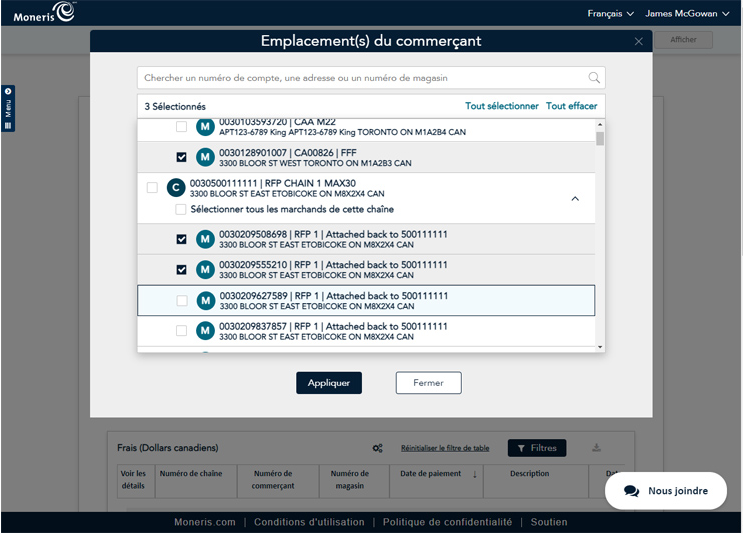Click M icon for account 0030128901007

click(205, 157)
